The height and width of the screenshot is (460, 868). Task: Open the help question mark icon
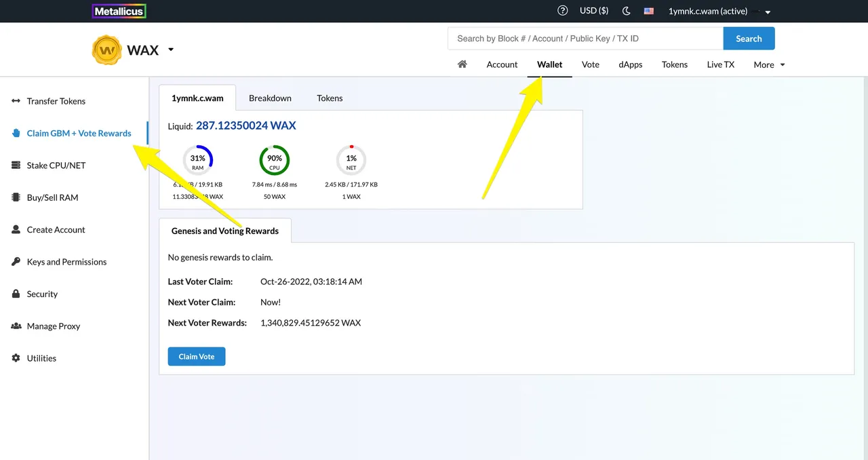pos(562,11)
